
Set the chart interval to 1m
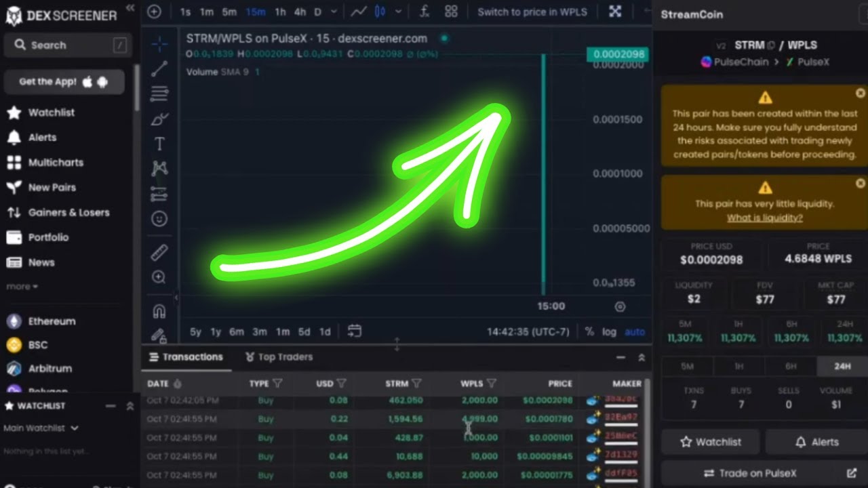click(x=207, y=12)
